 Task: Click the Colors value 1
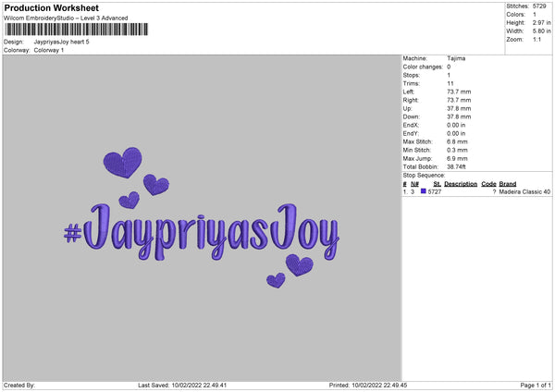(535, 15)
